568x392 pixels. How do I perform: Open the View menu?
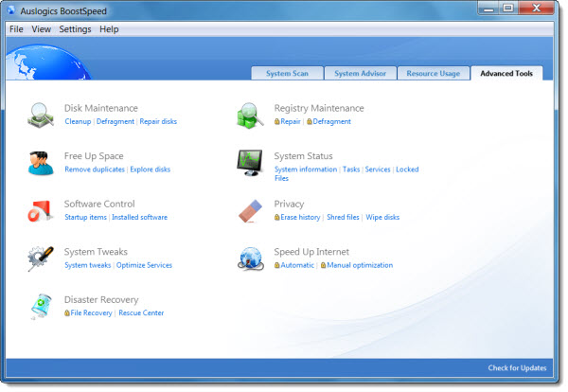(42, 29)
